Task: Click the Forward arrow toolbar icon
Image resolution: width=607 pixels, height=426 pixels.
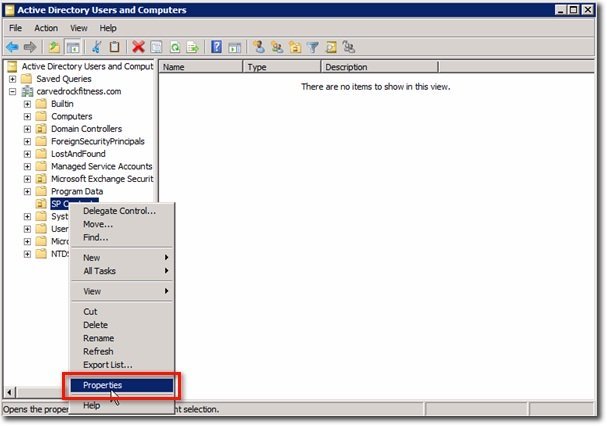Action: pos(30,47)
